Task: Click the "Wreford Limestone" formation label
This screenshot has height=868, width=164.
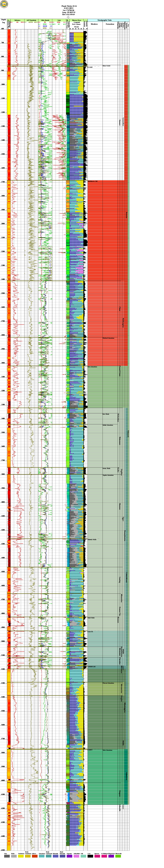Action: click(x=109, y=338)
